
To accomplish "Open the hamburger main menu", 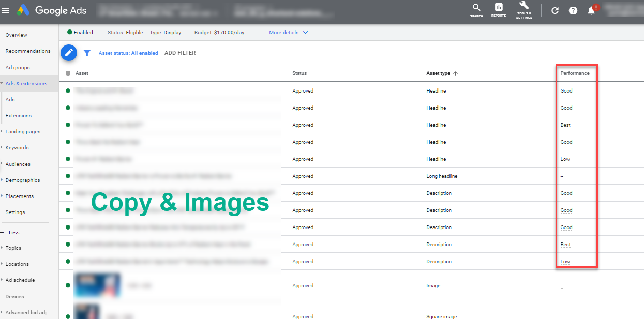I will point(6,10).
